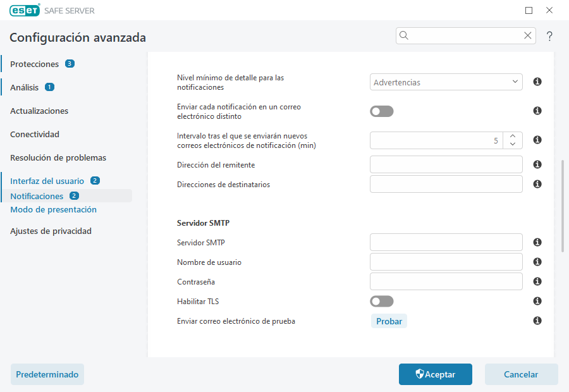The width and height of the screenshot is (569, 392).
Task: Increase the notification interval with up arrow
Action: coord(513,136)
